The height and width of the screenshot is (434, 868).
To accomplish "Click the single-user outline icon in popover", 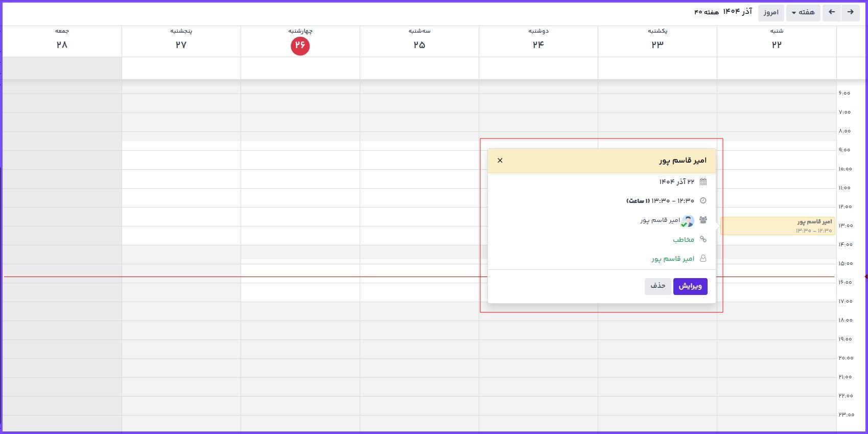I will click(x=703, y=259).
